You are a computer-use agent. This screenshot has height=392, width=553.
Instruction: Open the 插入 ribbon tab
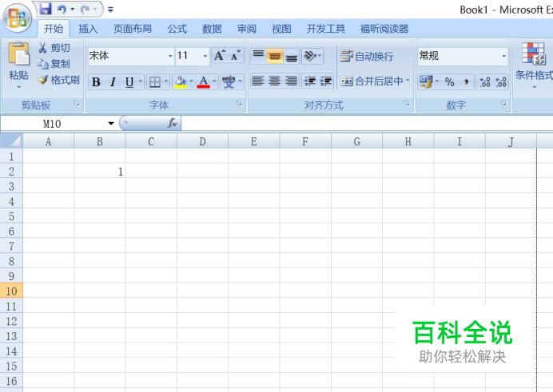point(88,29)
